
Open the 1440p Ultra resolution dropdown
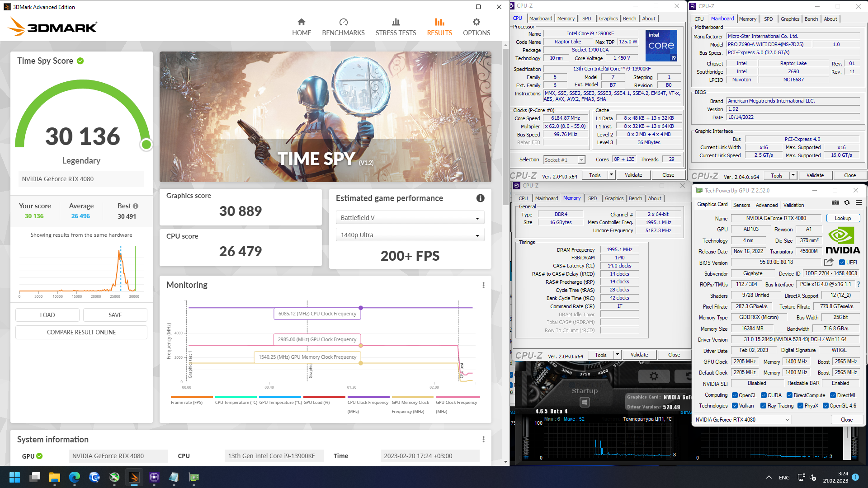410,235
